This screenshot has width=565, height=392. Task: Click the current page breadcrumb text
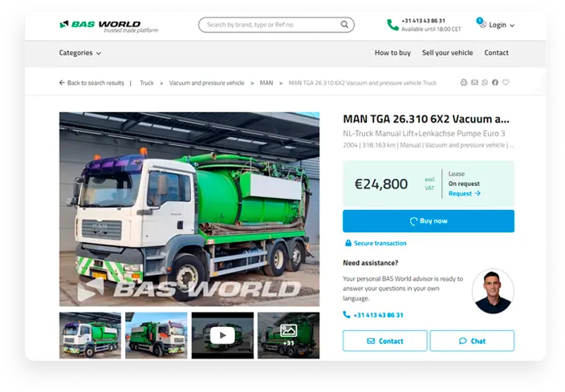[362, 83]
